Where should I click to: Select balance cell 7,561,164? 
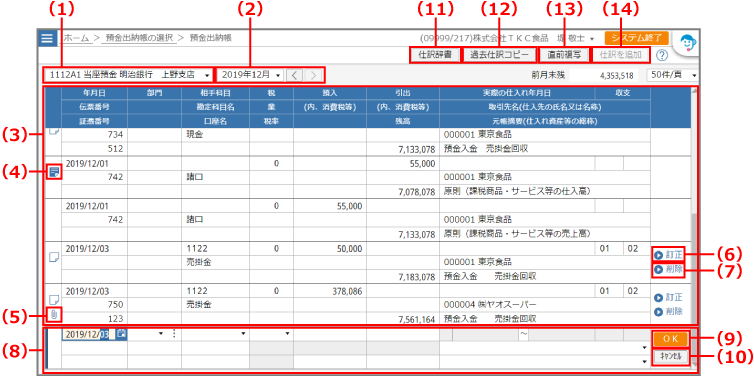[417, 319]
